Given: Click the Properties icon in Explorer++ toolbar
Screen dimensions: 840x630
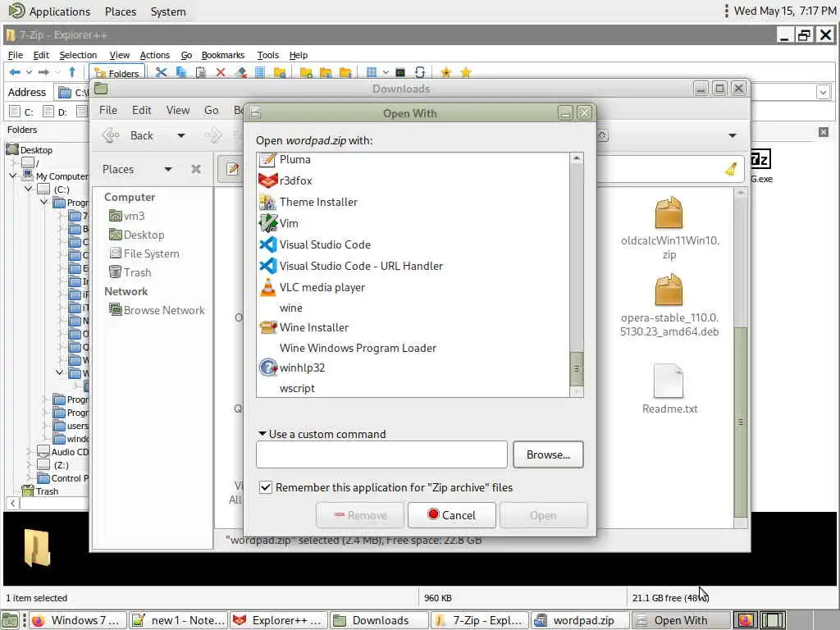Looking at the screenshot, I should 260,72.
